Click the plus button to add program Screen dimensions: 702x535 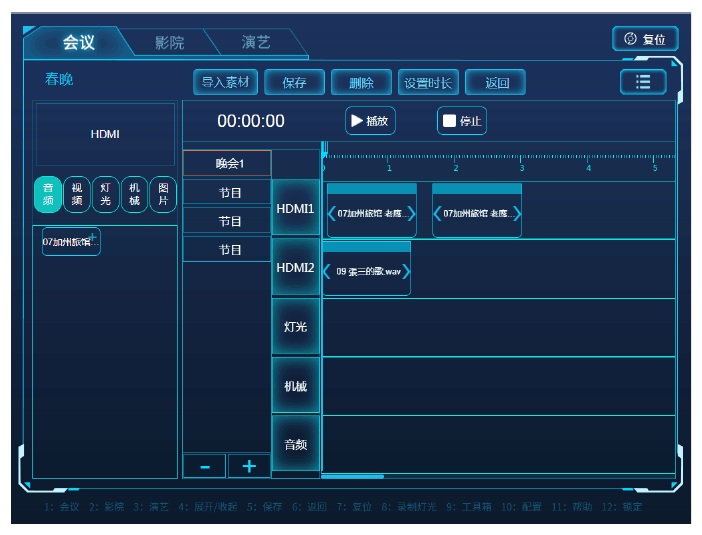pyautogui.click(x=249, y=466)
